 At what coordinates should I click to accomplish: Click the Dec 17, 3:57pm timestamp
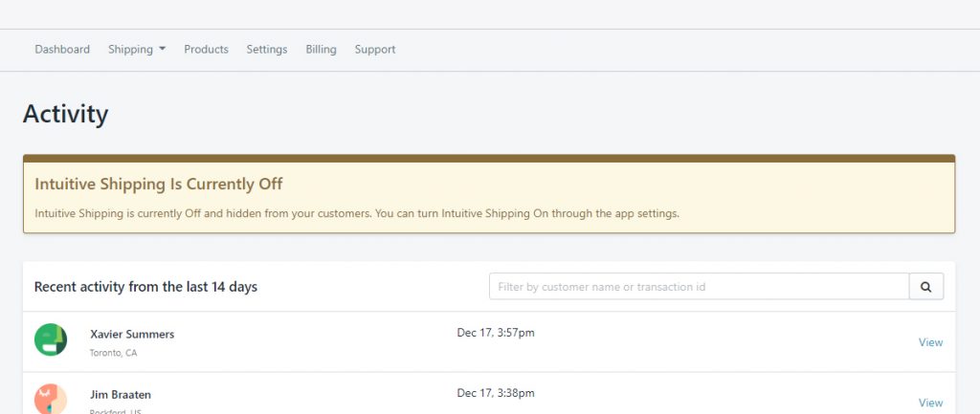[x=496, y=333]
